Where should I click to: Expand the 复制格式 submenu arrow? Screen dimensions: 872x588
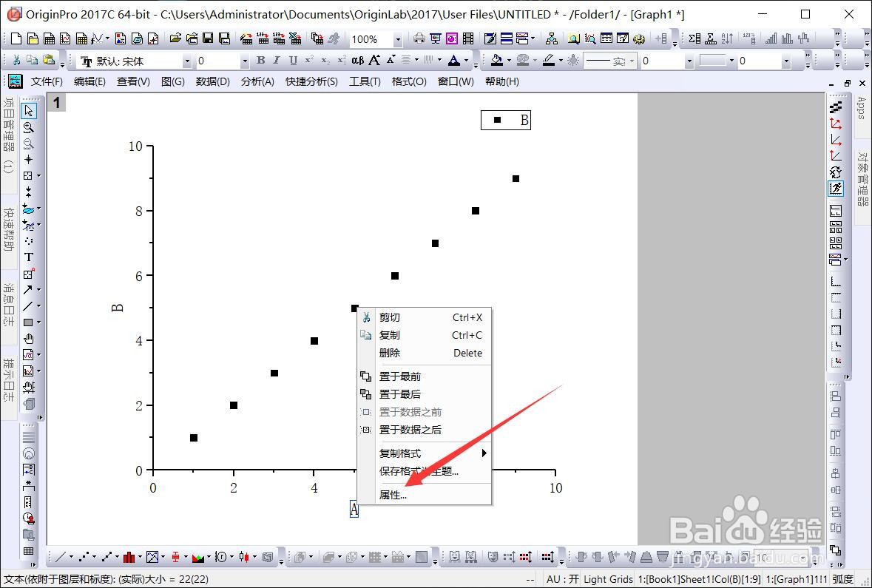484,453
